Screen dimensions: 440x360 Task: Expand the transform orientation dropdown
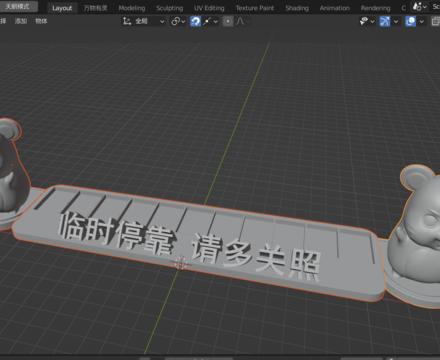(144, 21)
